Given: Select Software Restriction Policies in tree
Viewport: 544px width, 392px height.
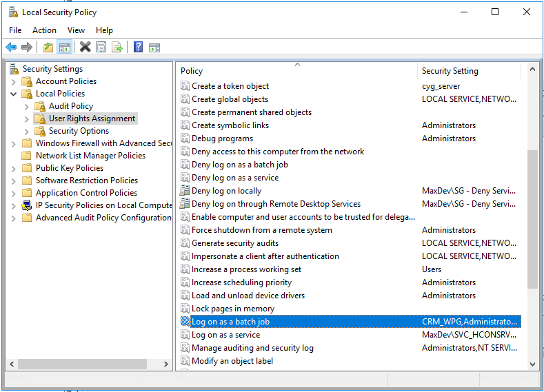Looking at the screenshot, I should [x=86, y=180].
